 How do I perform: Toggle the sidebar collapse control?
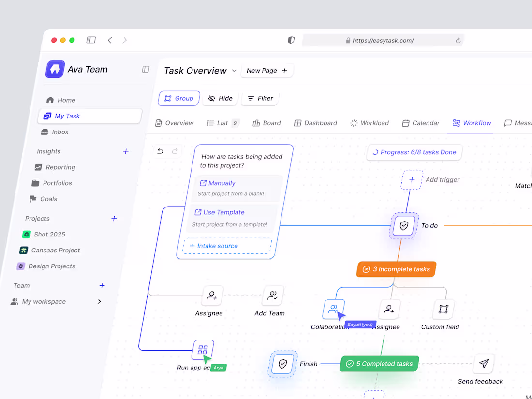coord(145,69)
